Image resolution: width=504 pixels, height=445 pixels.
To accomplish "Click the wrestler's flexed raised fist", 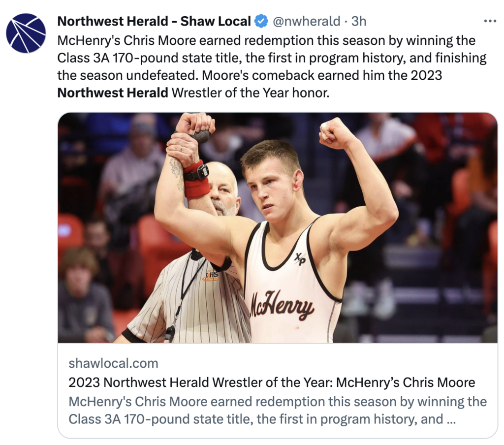I will tap(333, 132).
